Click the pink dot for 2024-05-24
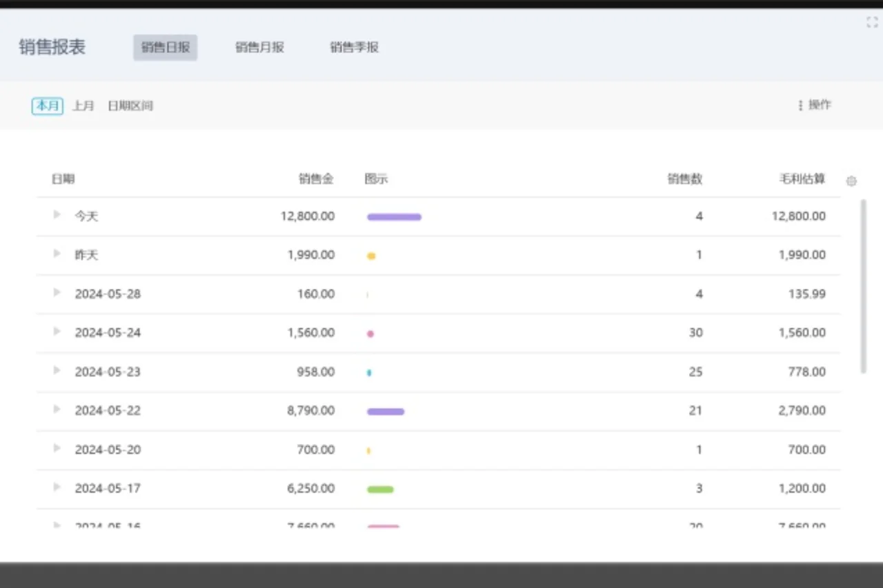 (x=370, y=334)
